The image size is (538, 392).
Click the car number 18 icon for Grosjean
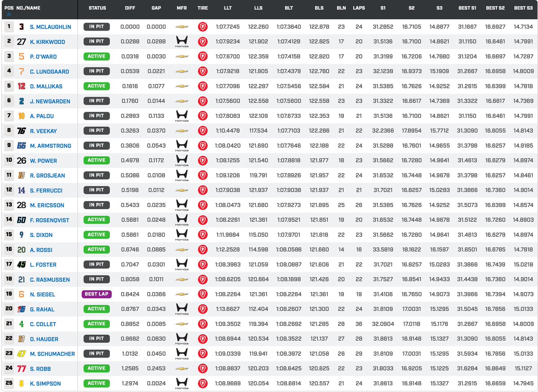[x=22, y=176]
